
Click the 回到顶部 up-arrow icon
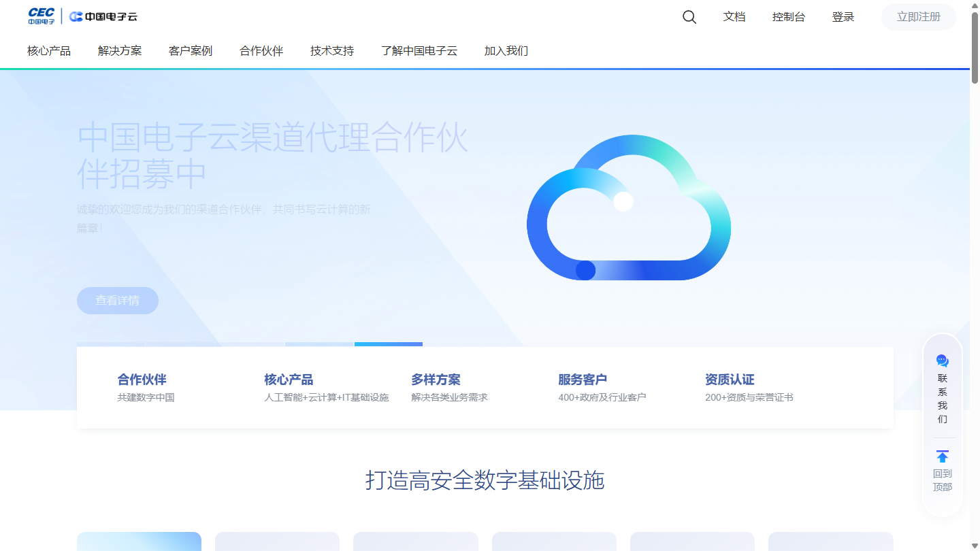[943, 456]
